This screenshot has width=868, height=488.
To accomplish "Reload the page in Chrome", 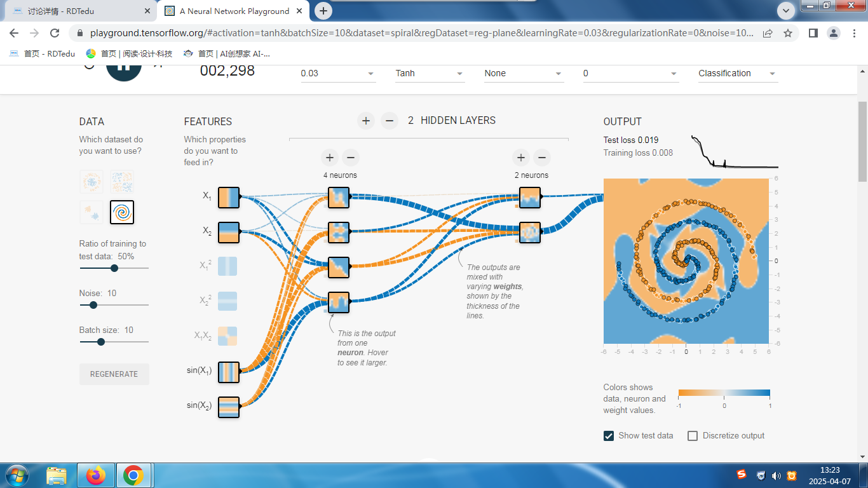I will tap(55, 33).
